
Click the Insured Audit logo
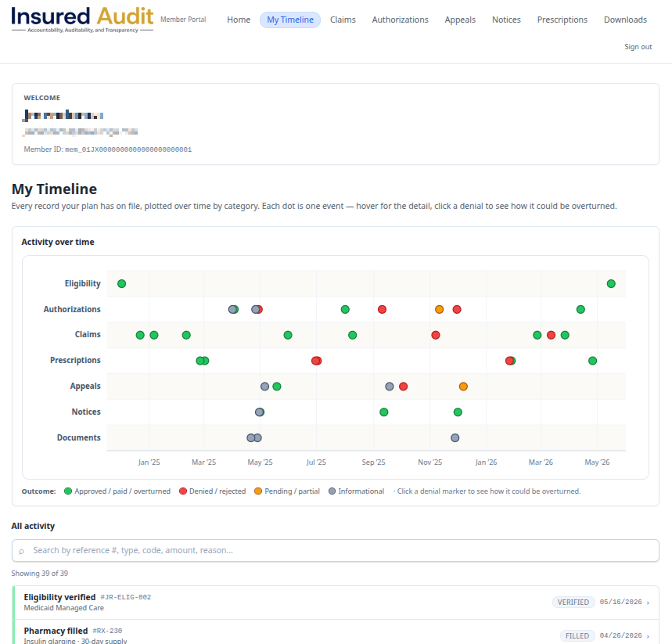pos(82,20)
